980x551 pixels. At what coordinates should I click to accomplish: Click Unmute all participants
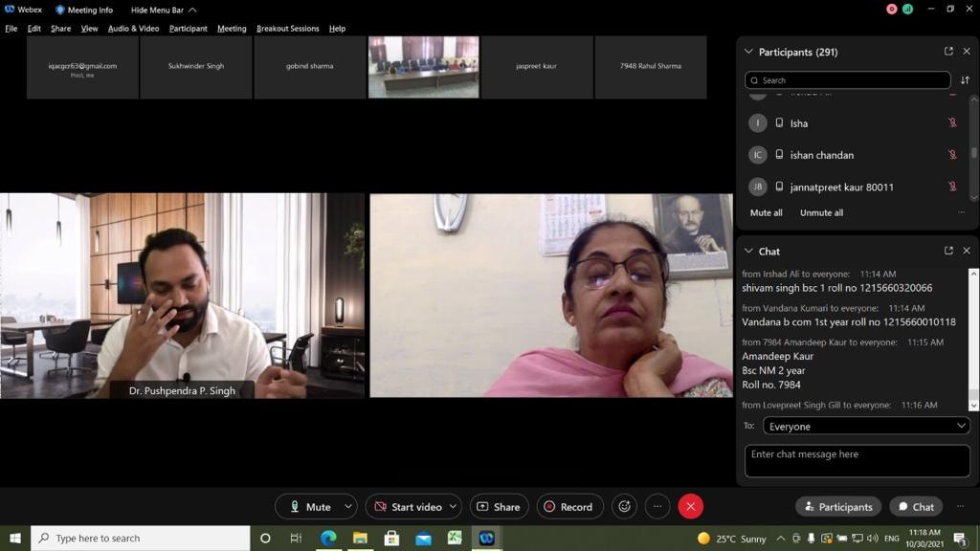coord(821,212)
